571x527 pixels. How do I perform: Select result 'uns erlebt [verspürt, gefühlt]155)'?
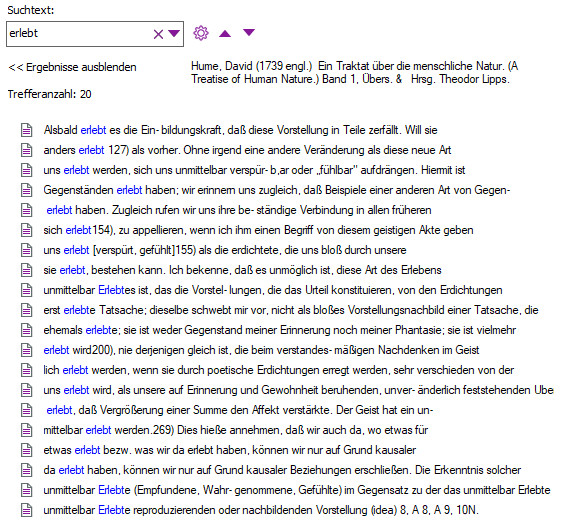(225, 250)
